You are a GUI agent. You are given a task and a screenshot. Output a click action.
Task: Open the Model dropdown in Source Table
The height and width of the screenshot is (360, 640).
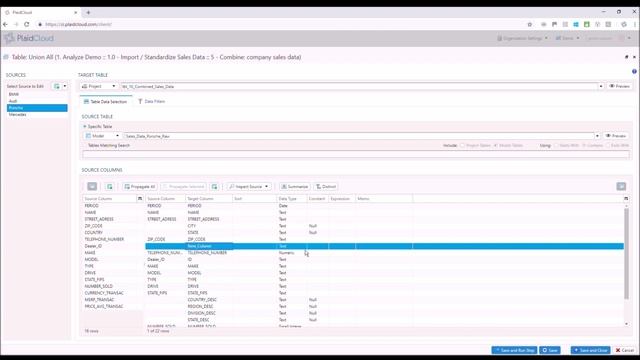click(102, 136)
